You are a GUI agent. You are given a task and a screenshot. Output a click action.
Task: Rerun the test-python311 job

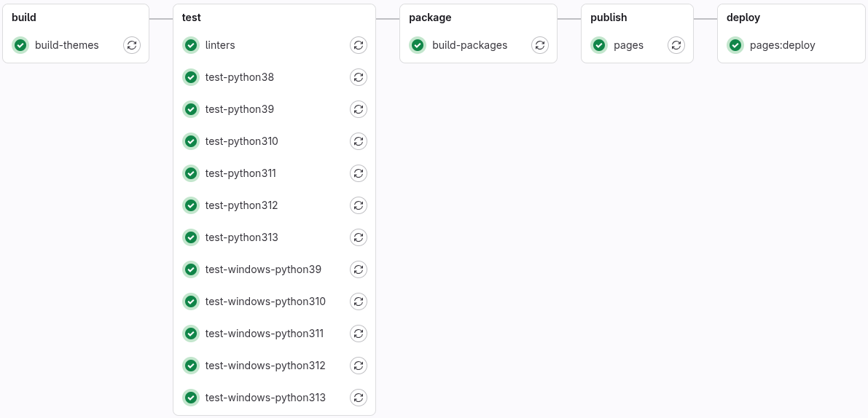coord(359,173)
